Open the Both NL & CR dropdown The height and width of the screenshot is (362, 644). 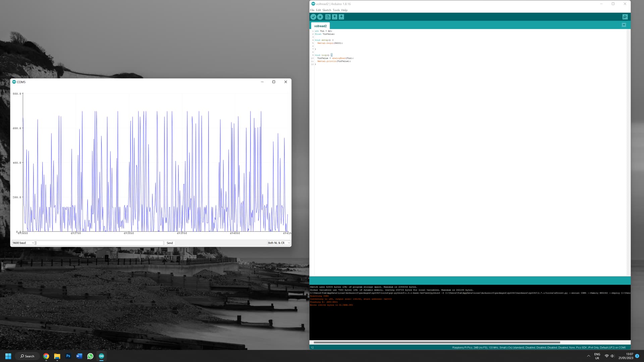278,243
